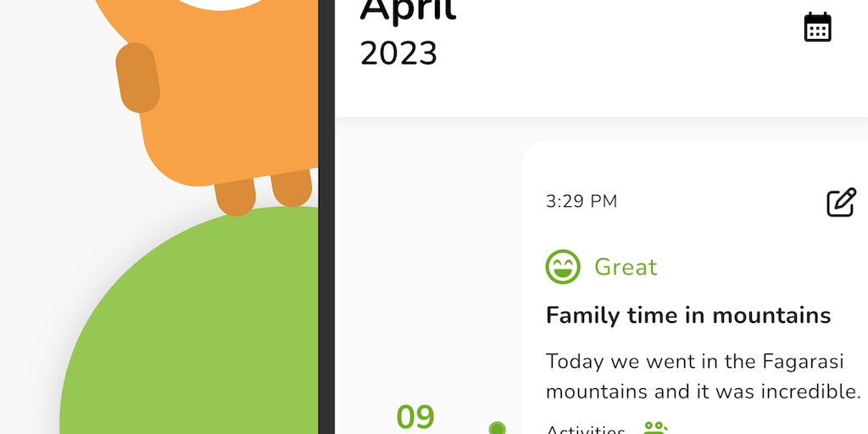Open the calendar view icon
868x434 pixels.
(817, 27)
